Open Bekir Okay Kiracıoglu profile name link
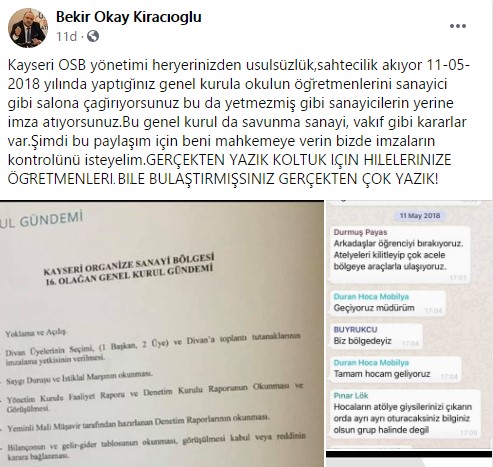Image resolution: width=493 pixels, height=467 pixels. (x=129, y=17)
